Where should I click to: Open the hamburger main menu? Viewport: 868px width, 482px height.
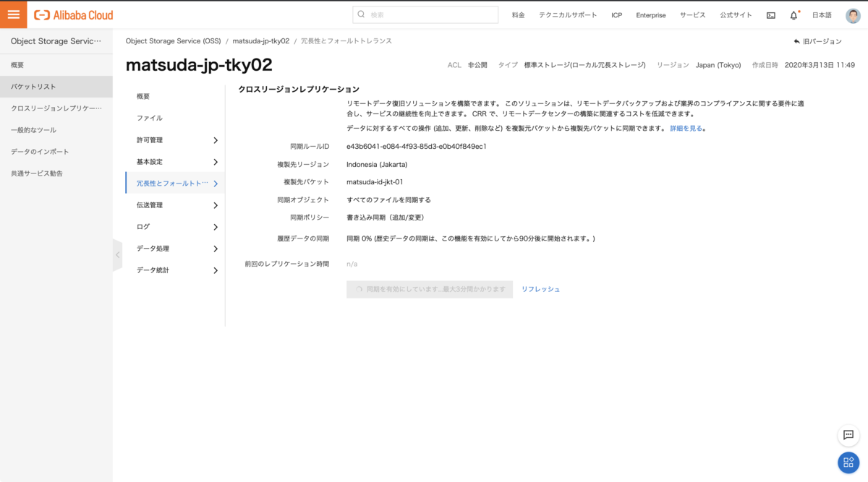tap(13, 14)
